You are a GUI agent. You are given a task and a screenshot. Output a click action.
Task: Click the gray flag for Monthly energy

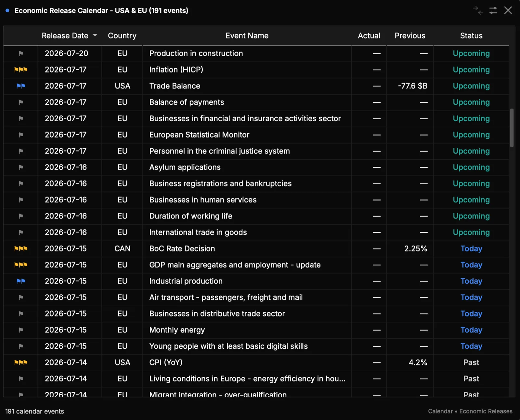(x=21, y=330)
